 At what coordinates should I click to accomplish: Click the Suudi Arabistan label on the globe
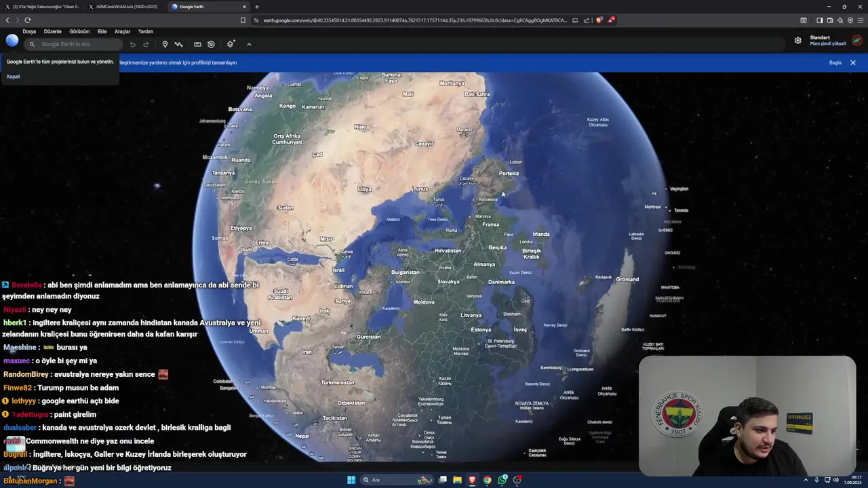pos(280,294)
